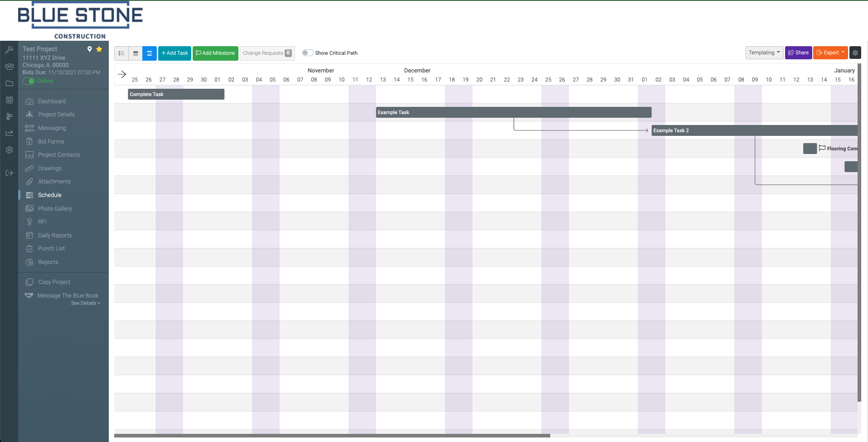The height and width of the screenshot is (442, 868).
Task: Open the calendar icon in the left rail
Action: point(9,100)
